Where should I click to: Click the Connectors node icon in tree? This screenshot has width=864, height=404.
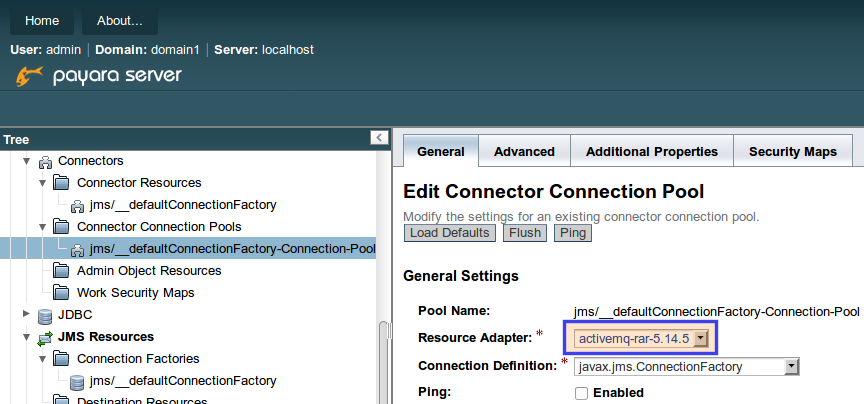click(x=45, y=161)
